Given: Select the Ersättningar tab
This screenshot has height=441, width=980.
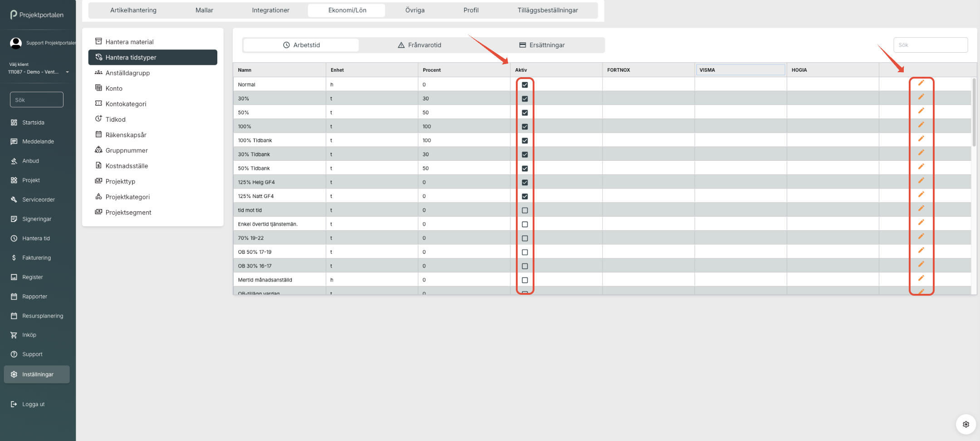Looking at the screenshot, I should click(542, 45).
